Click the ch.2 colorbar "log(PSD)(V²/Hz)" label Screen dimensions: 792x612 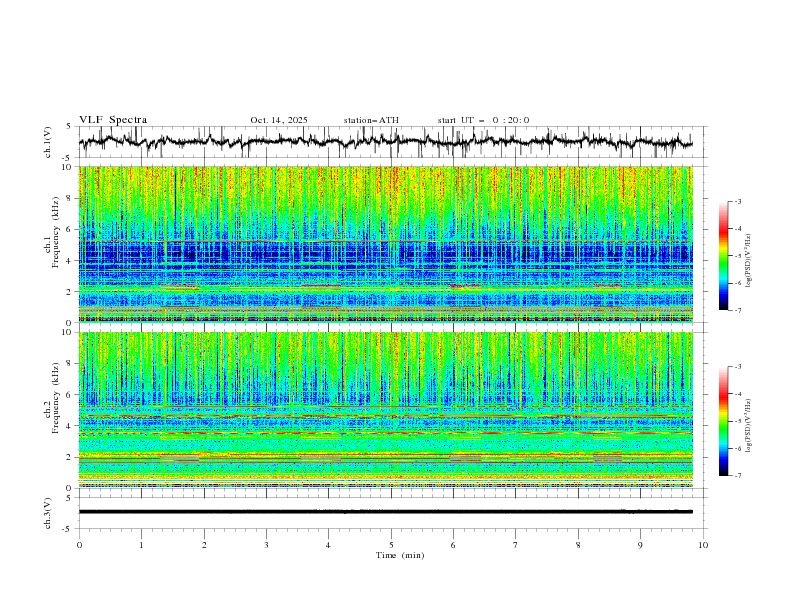(749, 425)
